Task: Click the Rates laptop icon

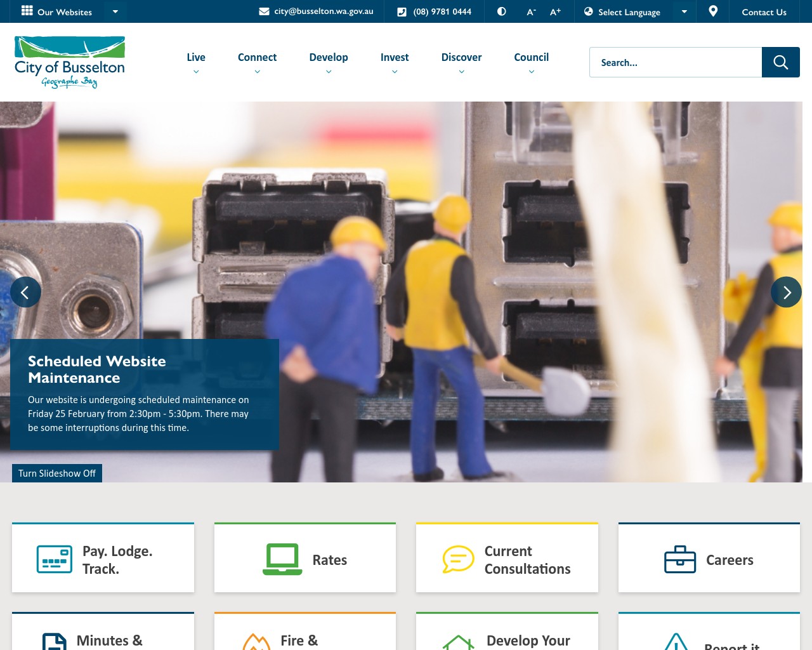Action: (x=282, y=559)
